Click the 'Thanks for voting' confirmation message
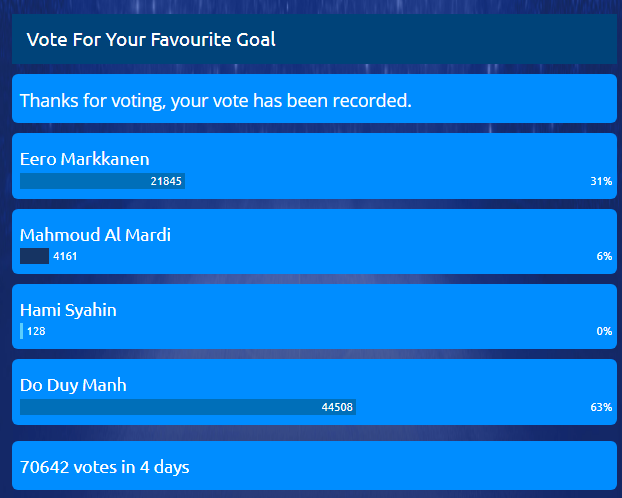This screenshot has width=622, height=498. (215, 100)
